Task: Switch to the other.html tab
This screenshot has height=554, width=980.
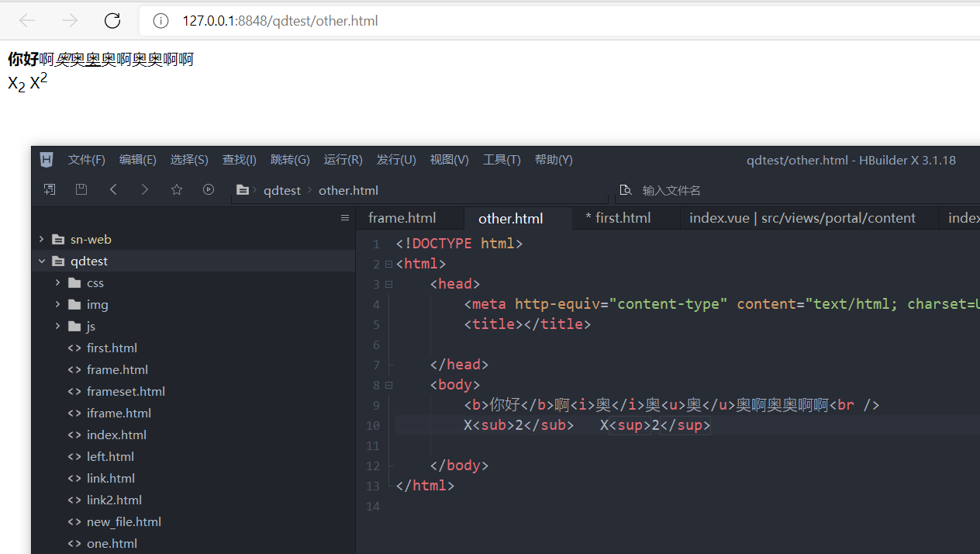Action: 518,219
